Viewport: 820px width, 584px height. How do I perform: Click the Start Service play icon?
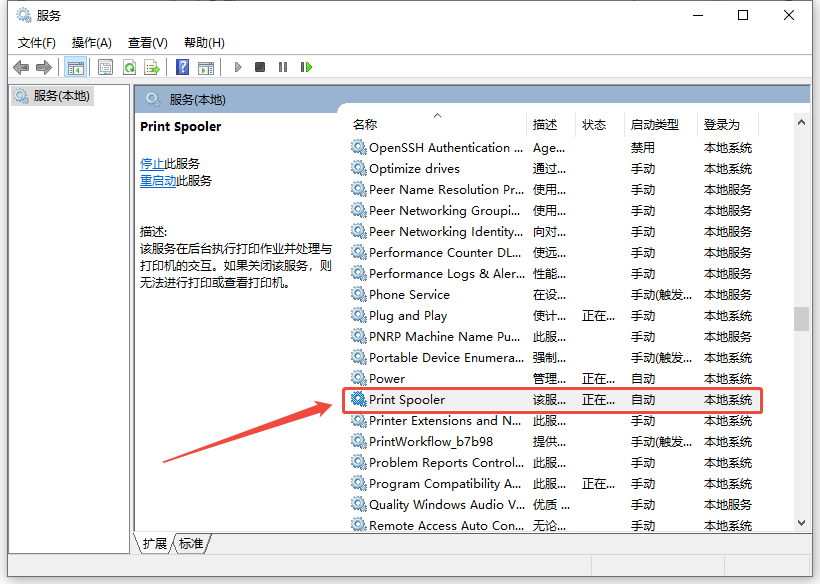pos(238,67)
